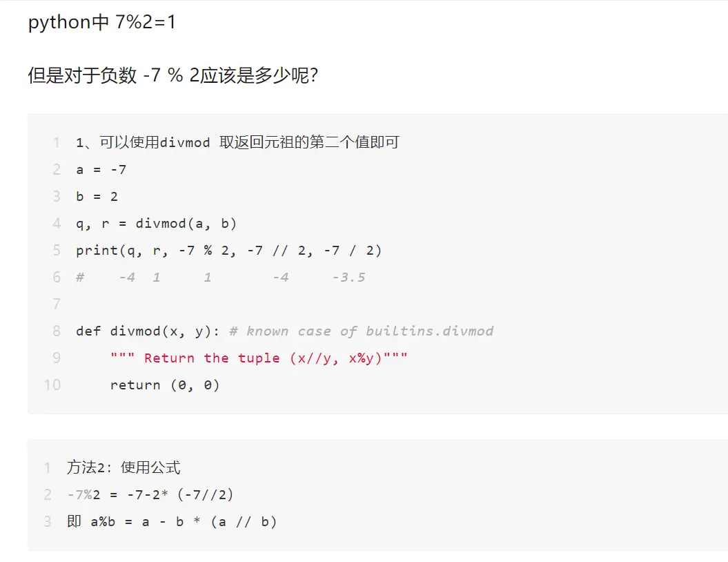Viewport: 728px width, 562px height.
Task: Click the '-7%2 = -7-2* (-7//2)' formula
Action: point(150,495)
